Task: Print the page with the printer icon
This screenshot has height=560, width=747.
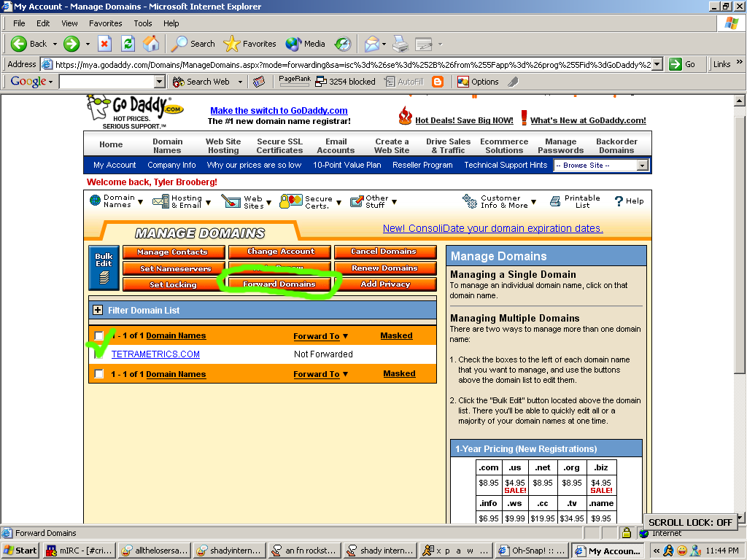Action: point(400,44)
